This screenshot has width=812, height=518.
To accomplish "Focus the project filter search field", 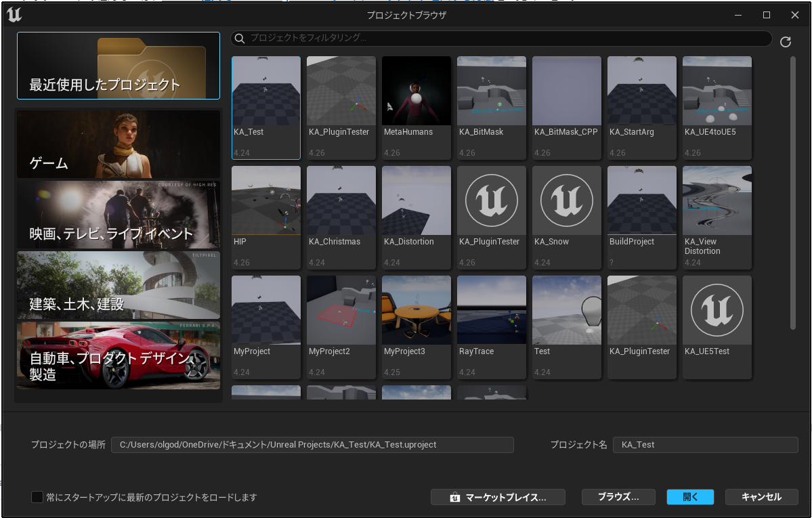I will [501, 39].
